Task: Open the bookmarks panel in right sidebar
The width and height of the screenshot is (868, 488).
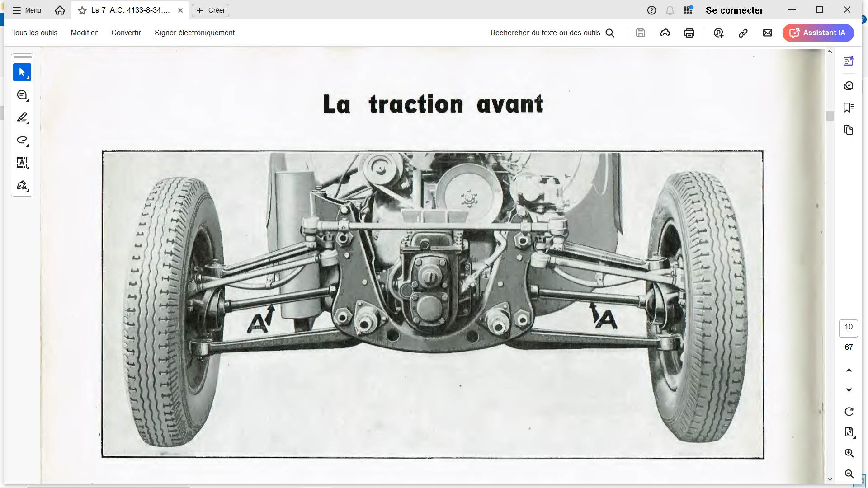Action: (848, 108)
